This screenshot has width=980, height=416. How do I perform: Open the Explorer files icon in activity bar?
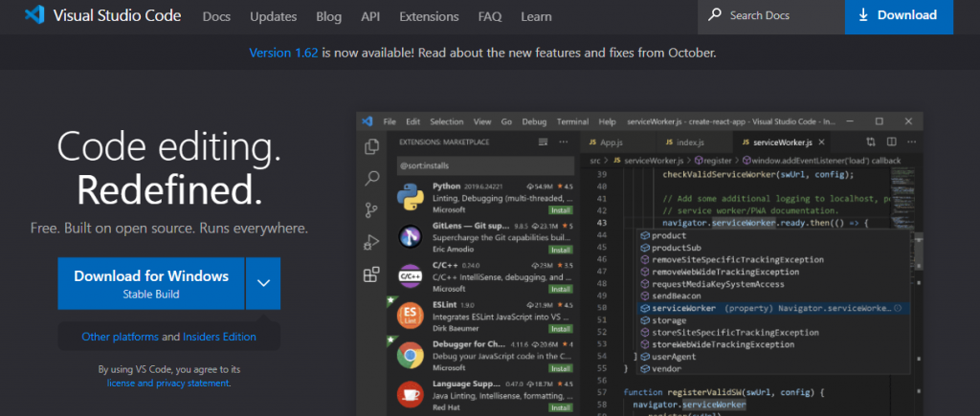[x=372, y=146]
